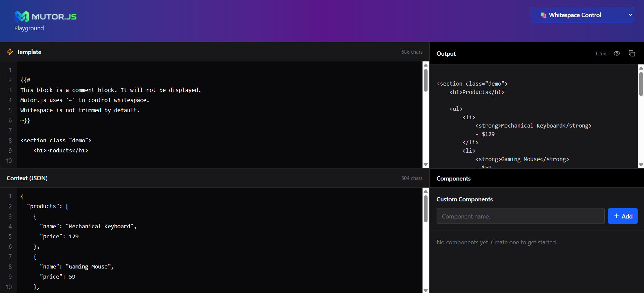Click output line '<section class="demo">'
The width and height of the screenshot is (644, 293).
tap(472, 84)
